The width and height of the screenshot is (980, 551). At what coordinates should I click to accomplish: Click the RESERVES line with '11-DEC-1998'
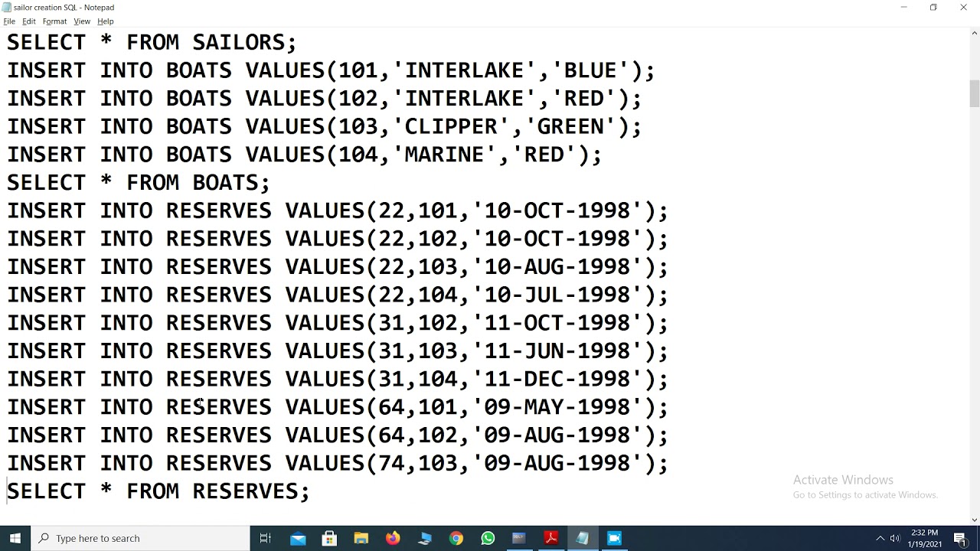[x=338, y=379]
